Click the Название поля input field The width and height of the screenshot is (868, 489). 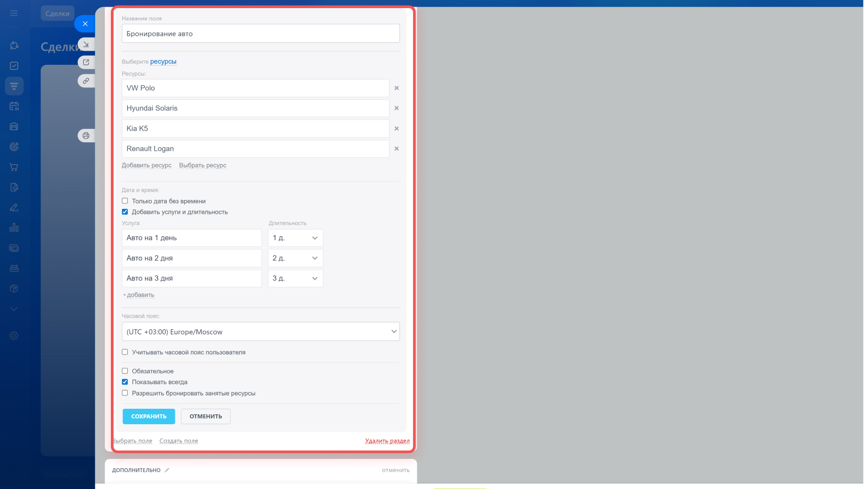pos(260,34)
